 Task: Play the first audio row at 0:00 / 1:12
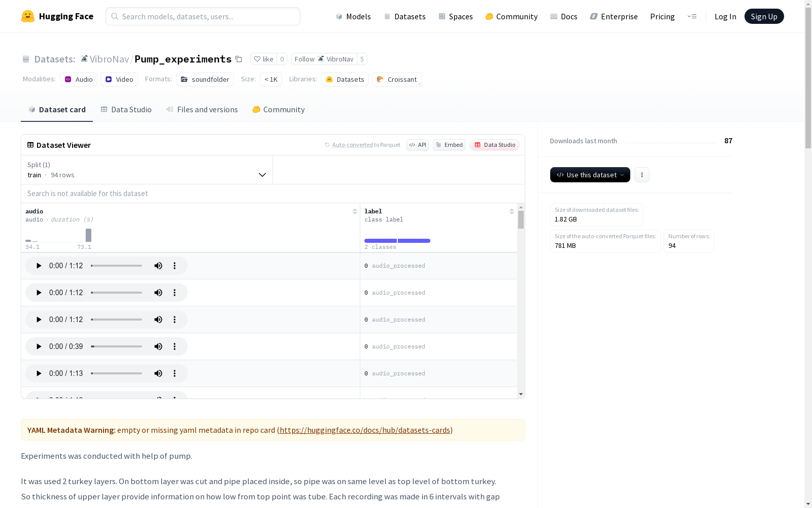click(39, 266)
